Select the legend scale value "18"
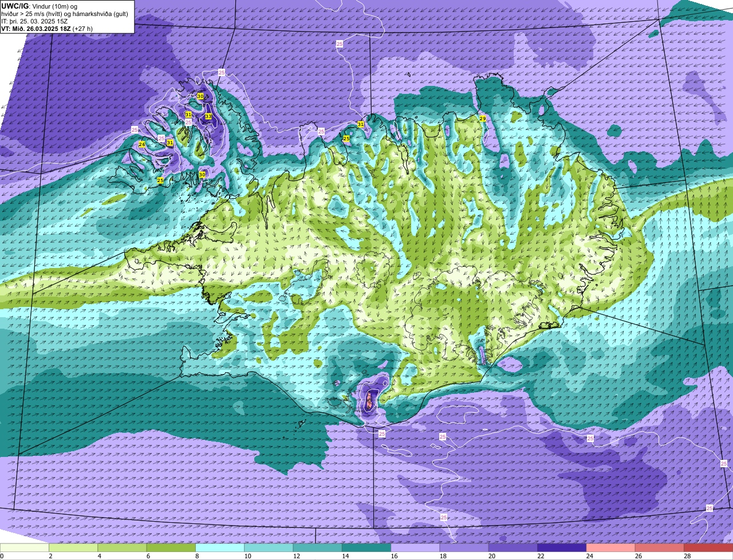 [x=443, y=556]
